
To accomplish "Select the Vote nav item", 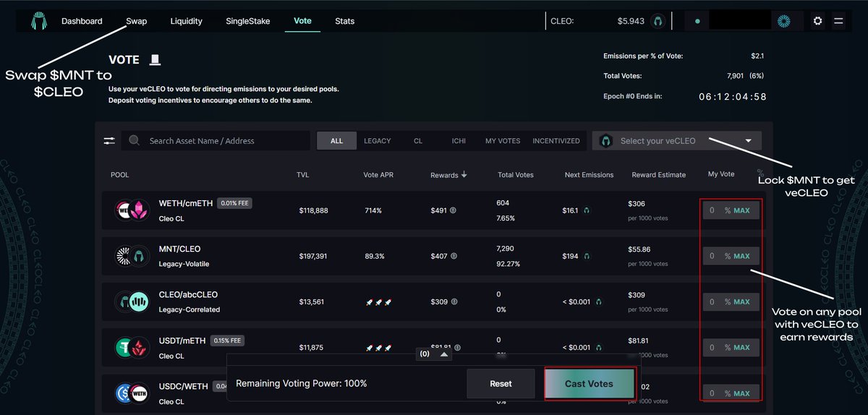I will point(302,20).
